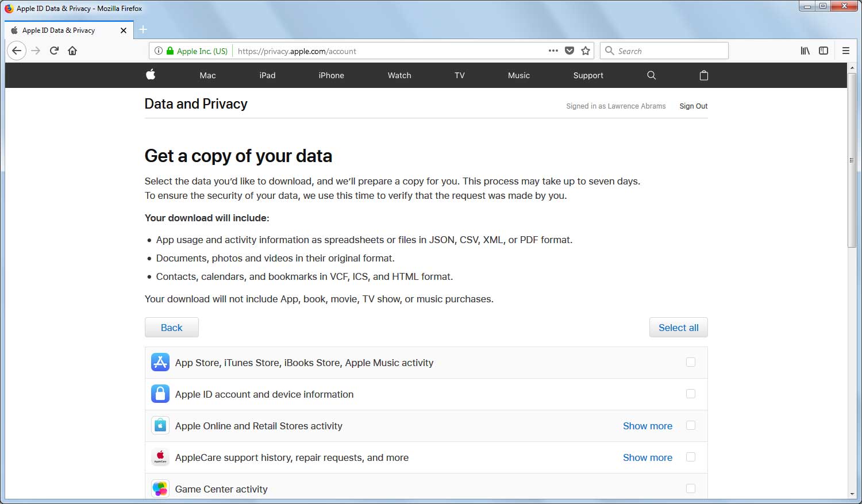Screen dimensions: 862x504
Task: Click the Pocket save icon in address bar
Action: (569, 51)
